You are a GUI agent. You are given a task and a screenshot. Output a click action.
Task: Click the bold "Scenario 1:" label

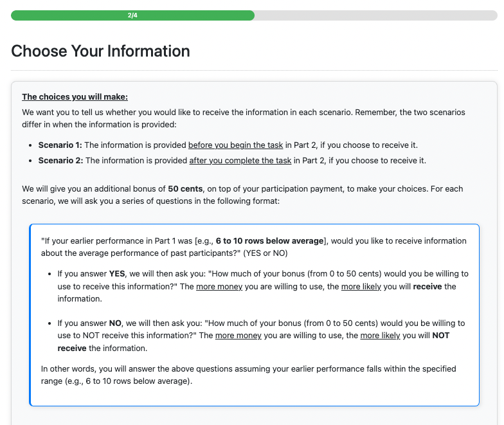60,145
